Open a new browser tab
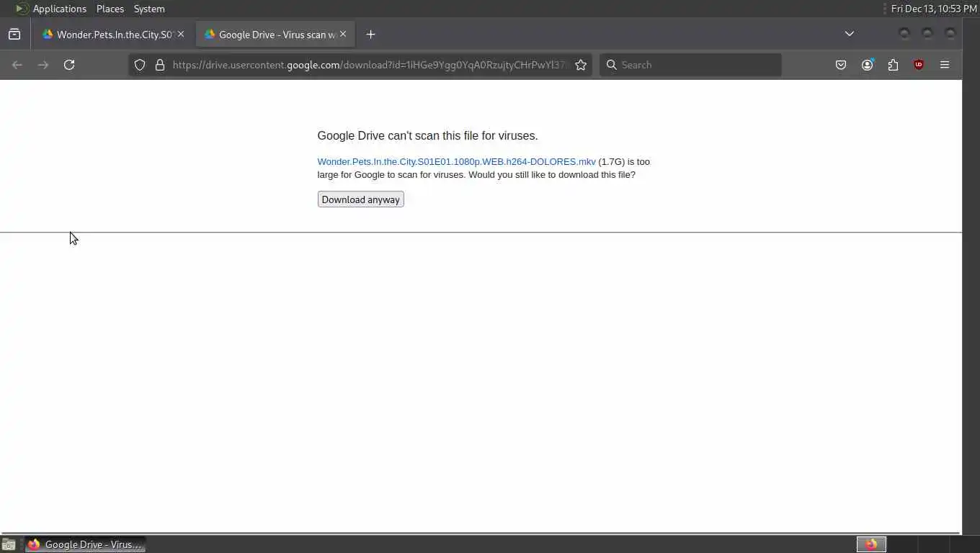This screenshot has width=980, height=553. tap(370, 34)
